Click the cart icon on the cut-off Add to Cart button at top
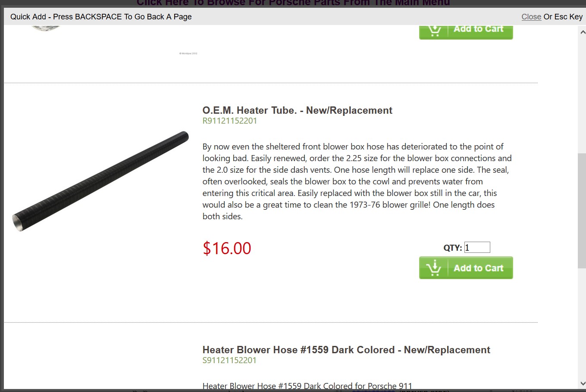This screenshot has width=586, height=392. click(434, 31)
